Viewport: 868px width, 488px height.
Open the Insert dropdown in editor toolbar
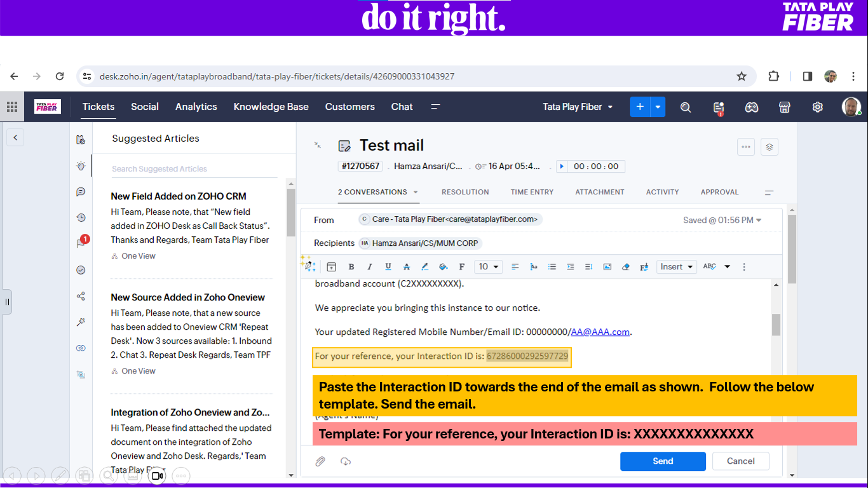coord(676,267)
